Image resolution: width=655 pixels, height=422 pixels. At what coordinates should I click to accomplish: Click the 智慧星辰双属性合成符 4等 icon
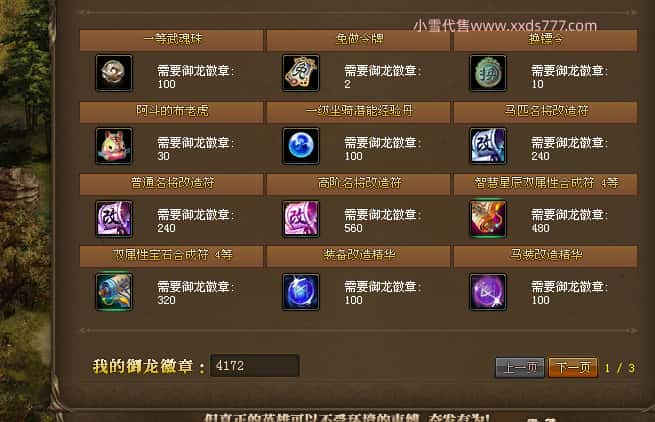point(488,219)
